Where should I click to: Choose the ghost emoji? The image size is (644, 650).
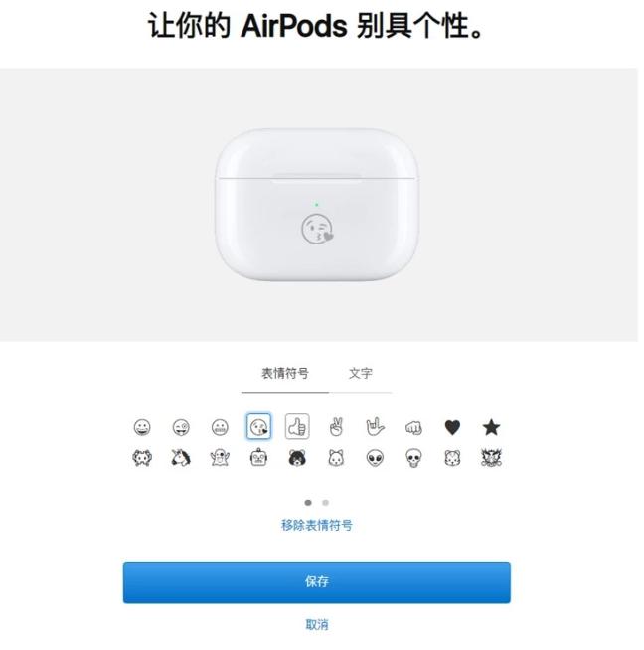[220, 458]
